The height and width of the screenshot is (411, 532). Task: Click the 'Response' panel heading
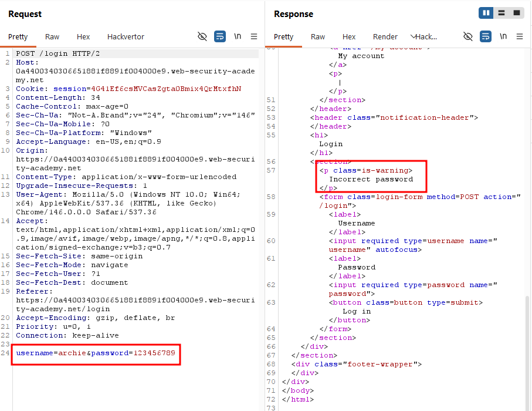tap(293, 14)
